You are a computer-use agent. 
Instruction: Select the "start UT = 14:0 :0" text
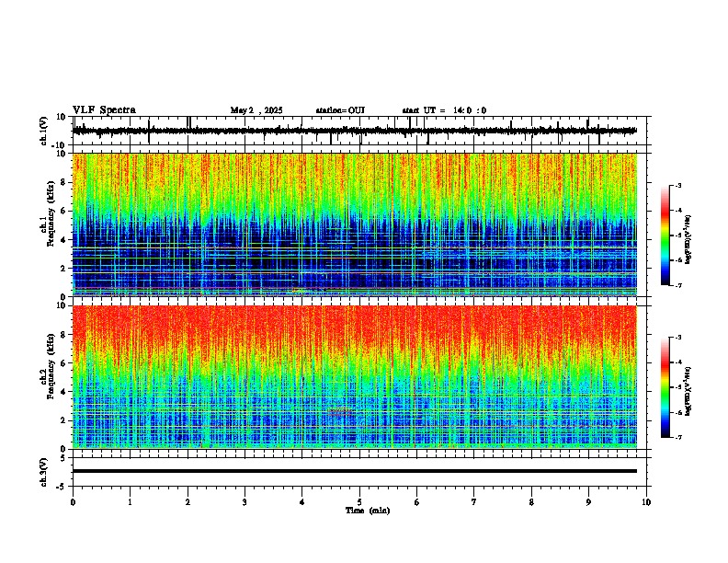(444, 110)
